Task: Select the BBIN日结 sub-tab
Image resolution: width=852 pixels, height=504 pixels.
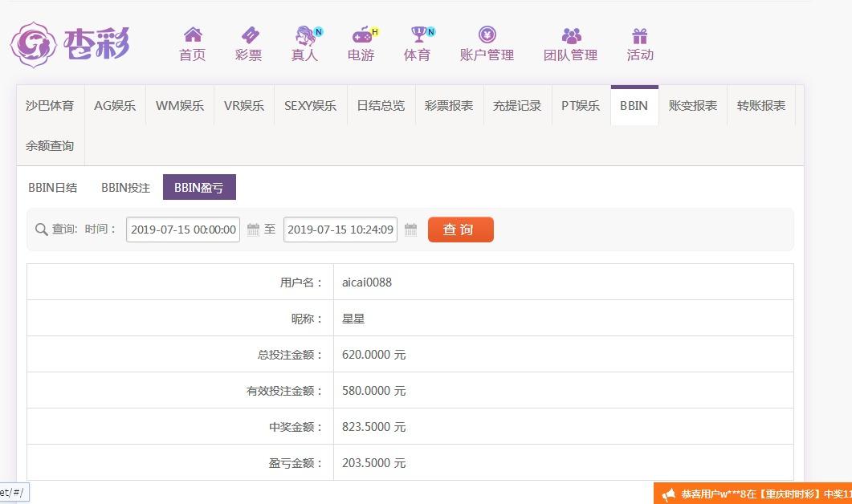Action: (53, 188)
